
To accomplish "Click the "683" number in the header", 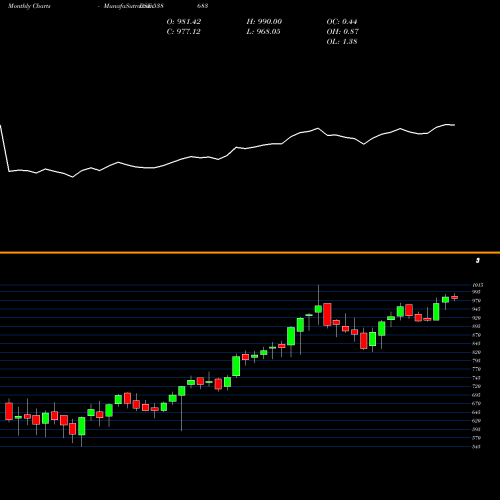I will tap(202, 6).
